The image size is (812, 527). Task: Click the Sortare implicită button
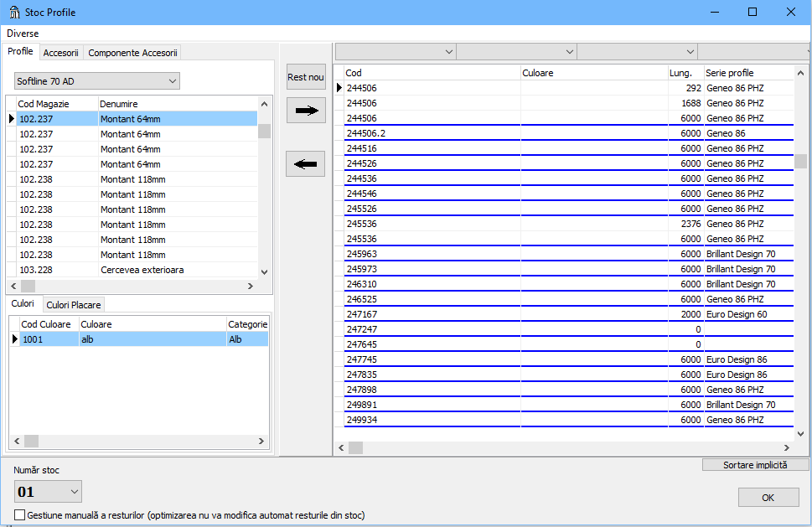[x=753, y=465]
